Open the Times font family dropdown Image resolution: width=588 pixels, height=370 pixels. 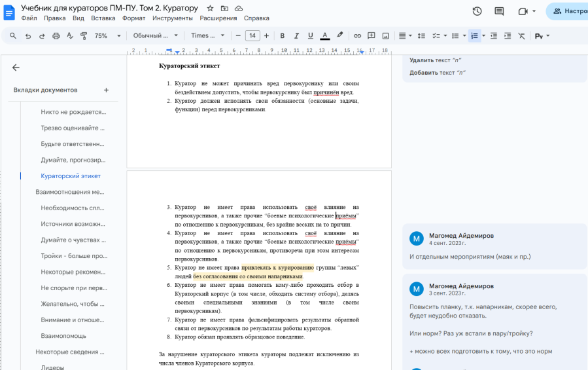coord(208,35)
